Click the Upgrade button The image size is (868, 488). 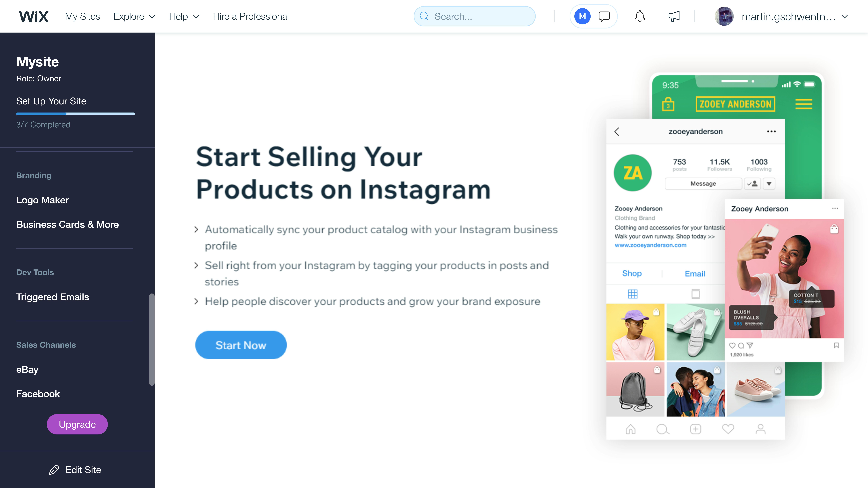click(x=77, y=424)
